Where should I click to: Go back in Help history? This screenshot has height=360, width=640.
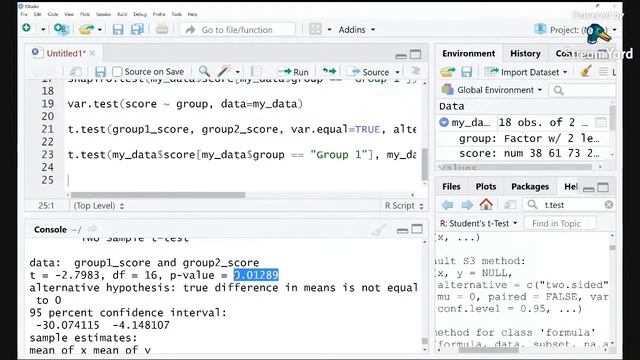(x=447, y=204)
